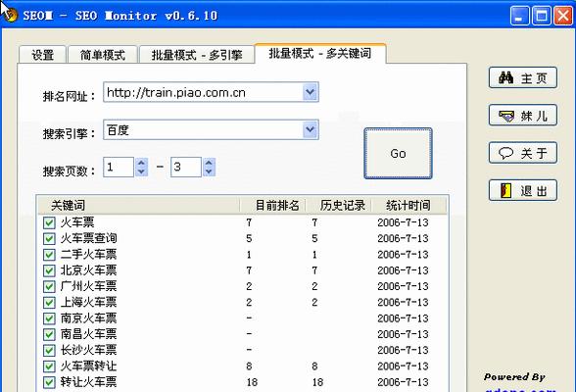Viewport: 576px width, 392px height.
Task: Sort by the 历史记录 column header
Action: point(339,205)
